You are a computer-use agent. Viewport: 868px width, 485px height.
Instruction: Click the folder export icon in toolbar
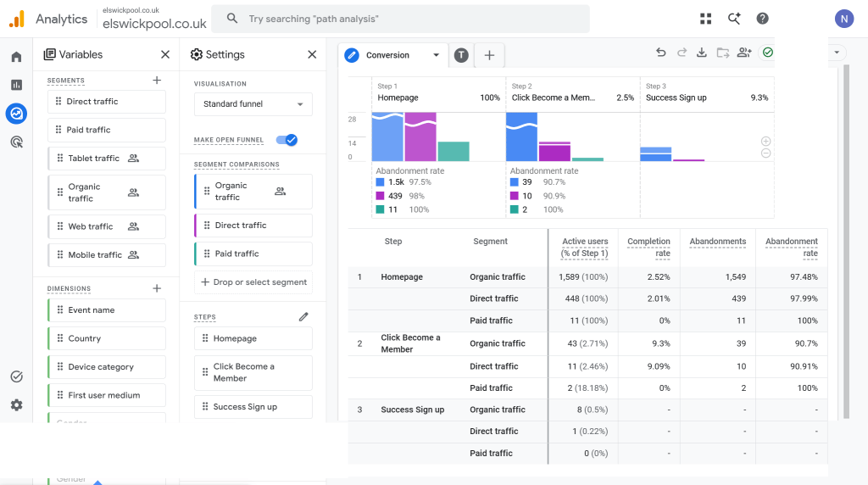(722, 53)
